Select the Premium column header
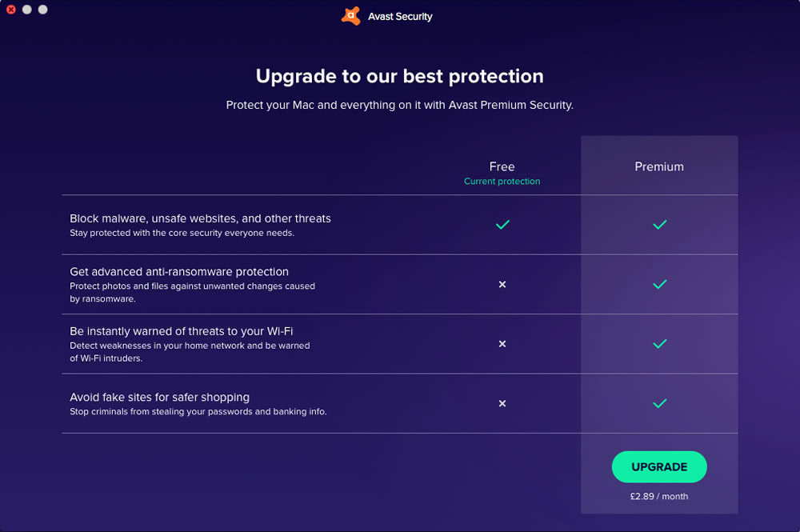The image size is (800, 532). coord(659,166)
